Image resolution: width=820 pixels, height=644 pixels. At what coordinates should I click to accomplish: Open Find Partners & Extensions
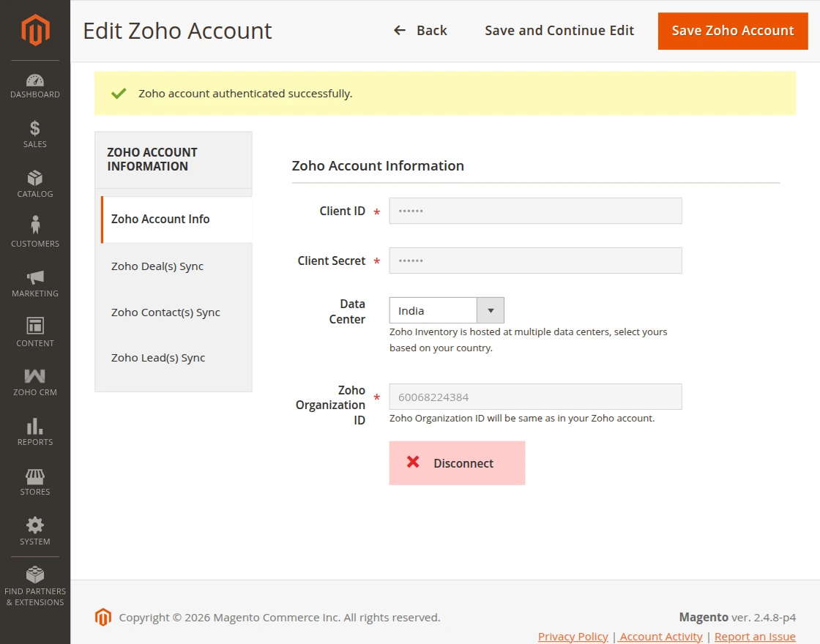(35, 586)
